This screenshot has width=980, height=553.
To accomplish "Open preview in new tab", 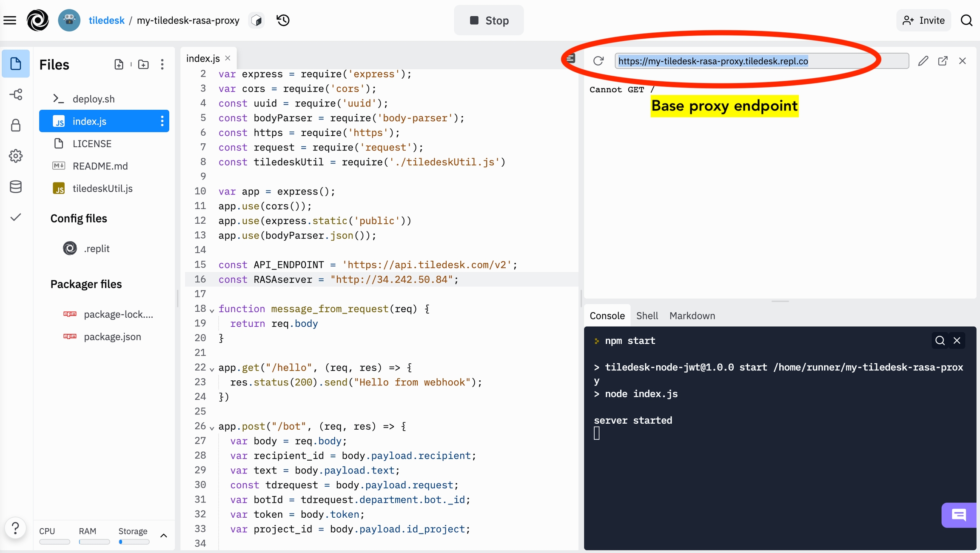I will point(943,61).
